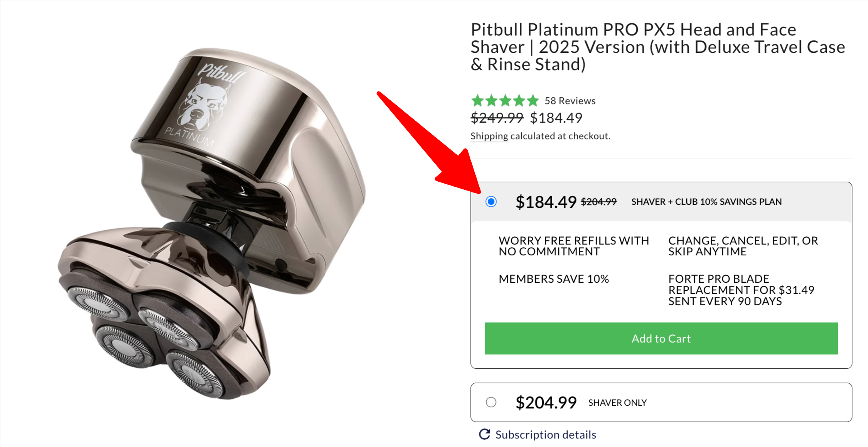Click the Members Save 10% text

tap(553, 279)
